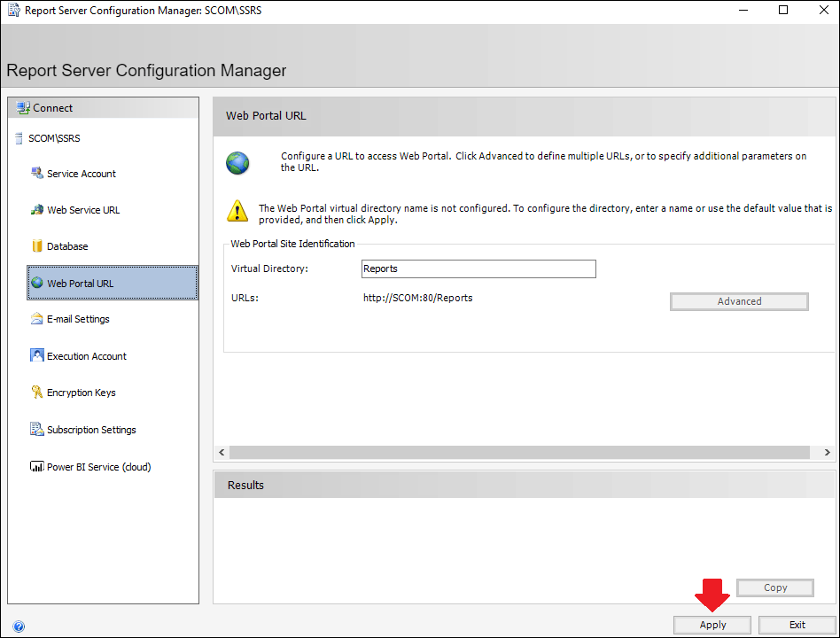Click the horizontal scrollbar left arrow
This screenshot has width=840, height=638.
click(222, 452)
